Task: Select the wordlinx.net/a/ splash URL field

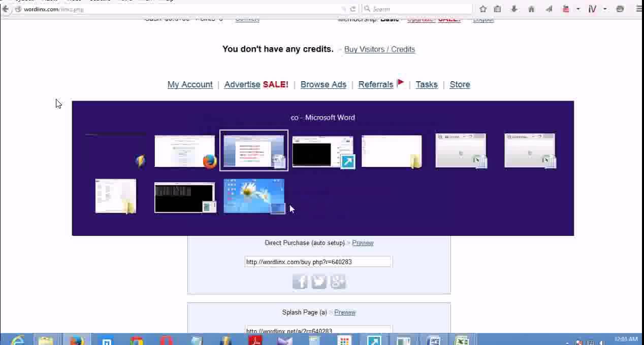Action: click(318, 330)
